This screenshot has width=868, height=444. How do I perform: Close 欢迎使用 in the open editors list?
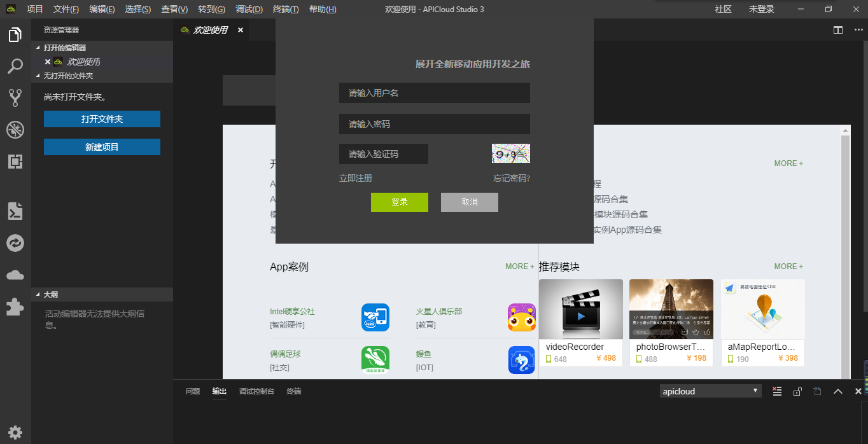pyautogui.click(x=48, y=62)
